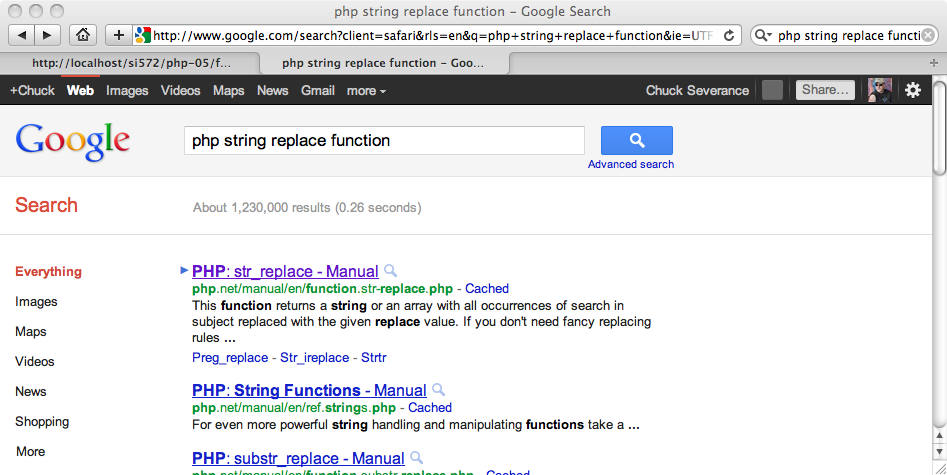Reload page using the refresh icon
This screenshot has height=475, width=947.
coord(729,36)
